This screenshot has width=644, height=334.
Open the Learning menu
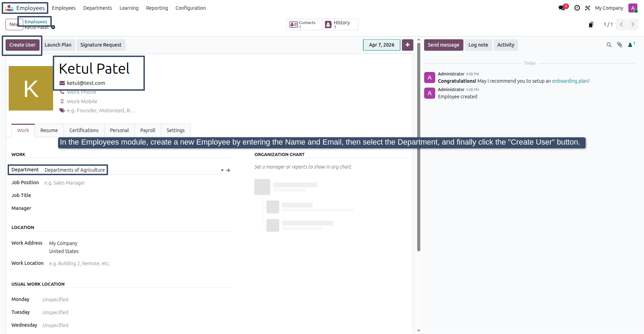click(x=129, y=8)
